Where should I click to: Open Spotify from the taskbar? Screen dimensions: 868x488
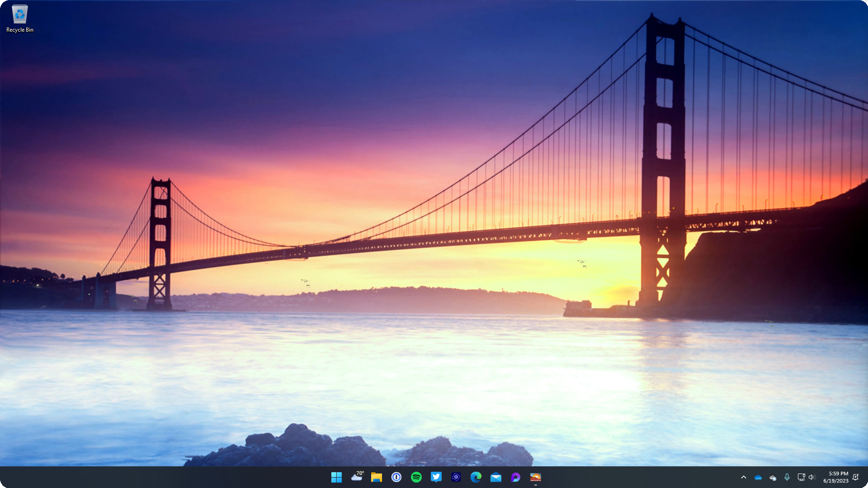(415, 477)
